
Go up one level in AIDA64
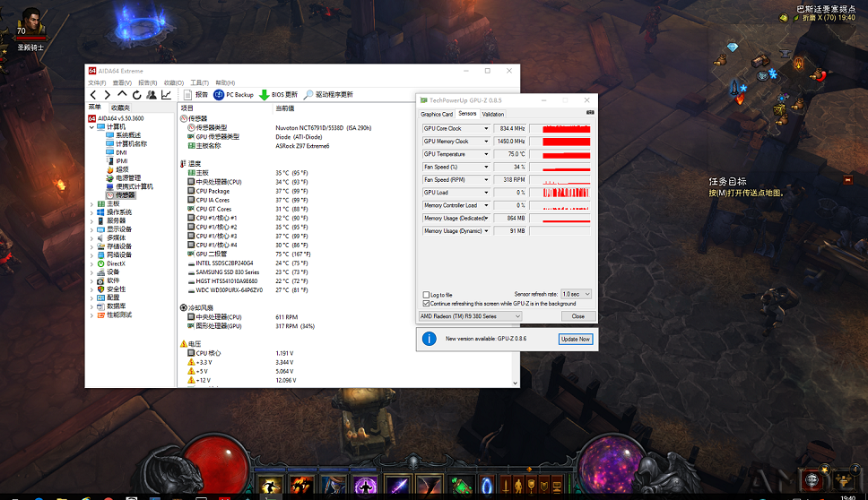pyautogui.click(x=122, y=95)
